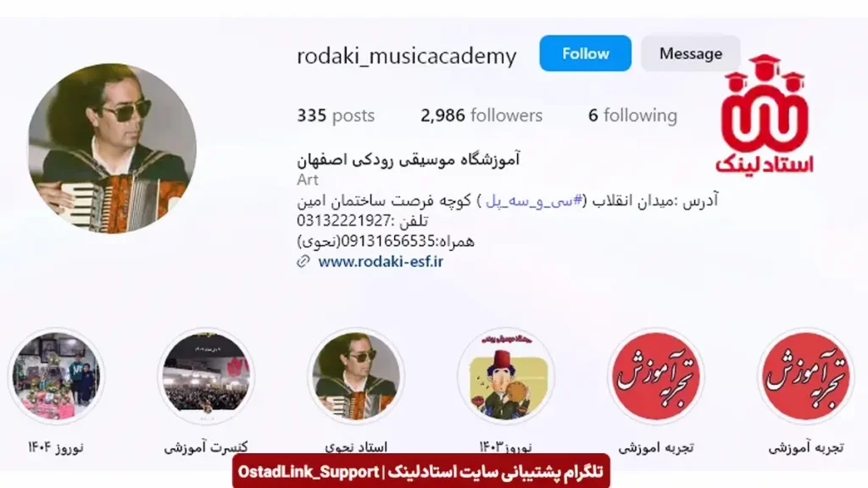
Task: Open the www.rodaki-esf.ir website link
Action: point(381,261)
